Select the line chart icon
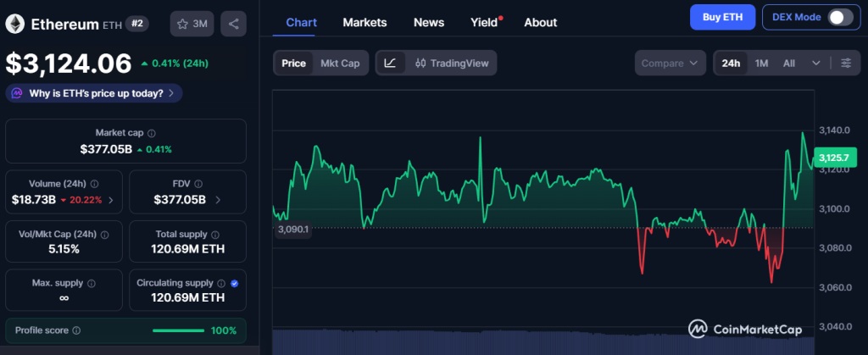 390,63
